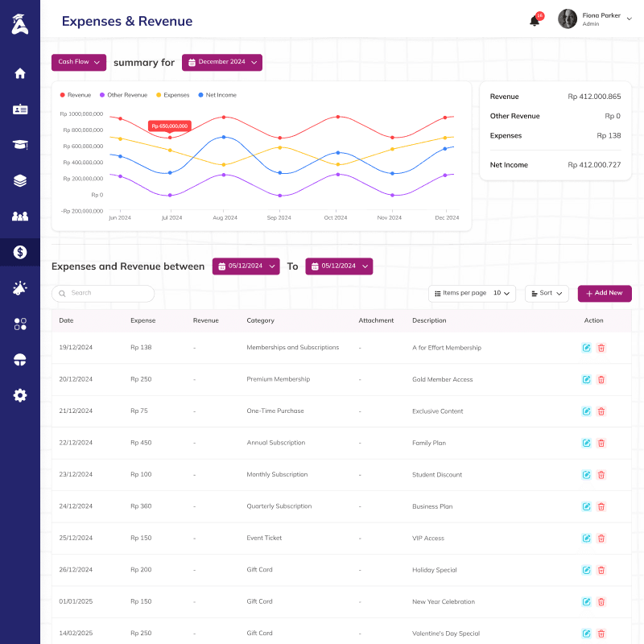
Task: Open the graduation cap sidebar icon
Action: (x=19, y=145)
